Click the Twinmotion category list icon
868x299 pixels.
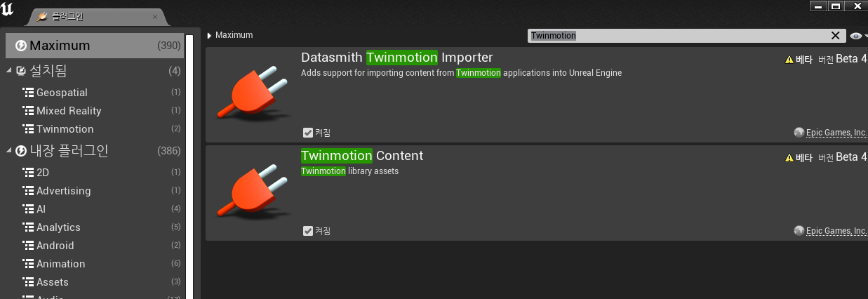(x=28, y=129)
